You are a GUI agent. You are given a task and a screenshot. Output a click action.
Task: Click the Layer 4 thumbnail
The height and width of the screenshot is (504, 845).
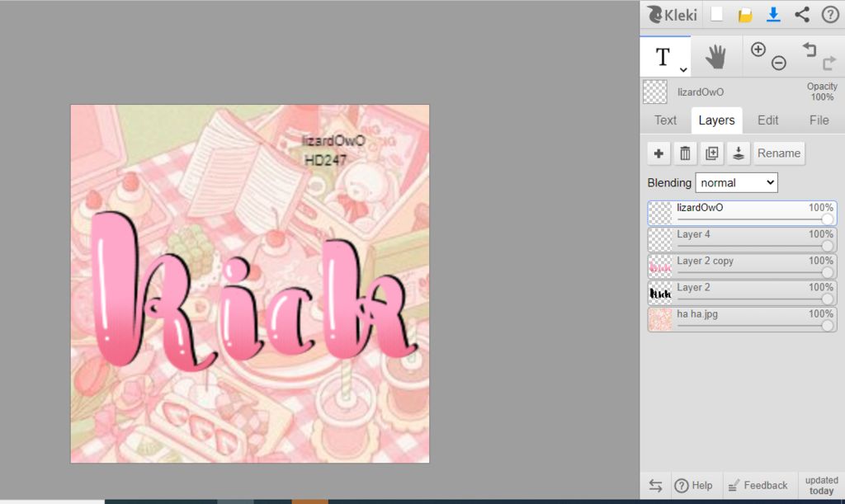point(660,239)
